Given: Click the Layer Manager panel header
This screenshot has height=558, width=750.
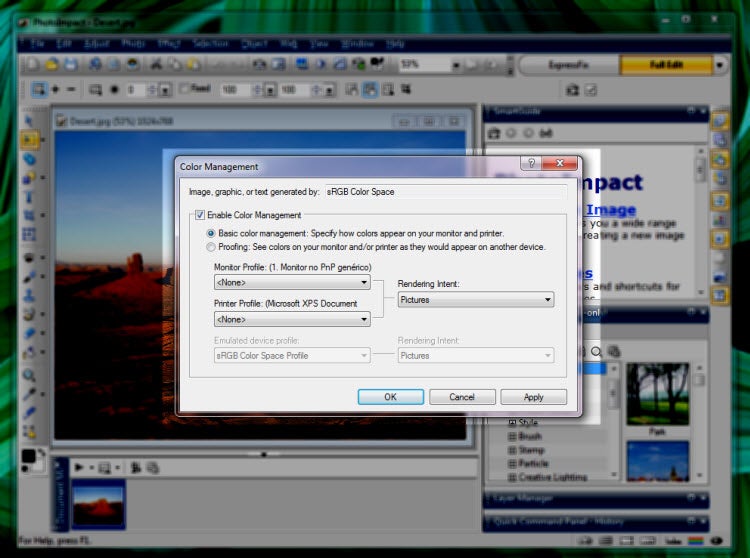Looking at the screenshot, I should click(x=596, y=499).
